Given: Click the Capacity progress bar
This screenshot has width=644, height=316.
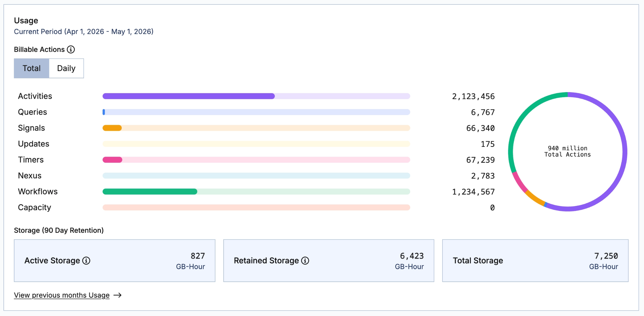Looking at the screenshot, I should [256, 208].
